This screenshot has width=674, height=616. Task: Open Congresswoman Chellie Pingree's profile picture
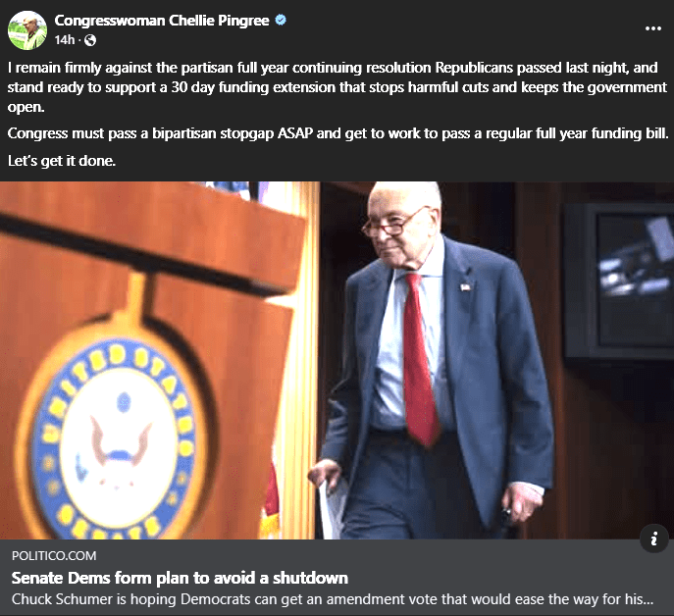coord(27,30)
